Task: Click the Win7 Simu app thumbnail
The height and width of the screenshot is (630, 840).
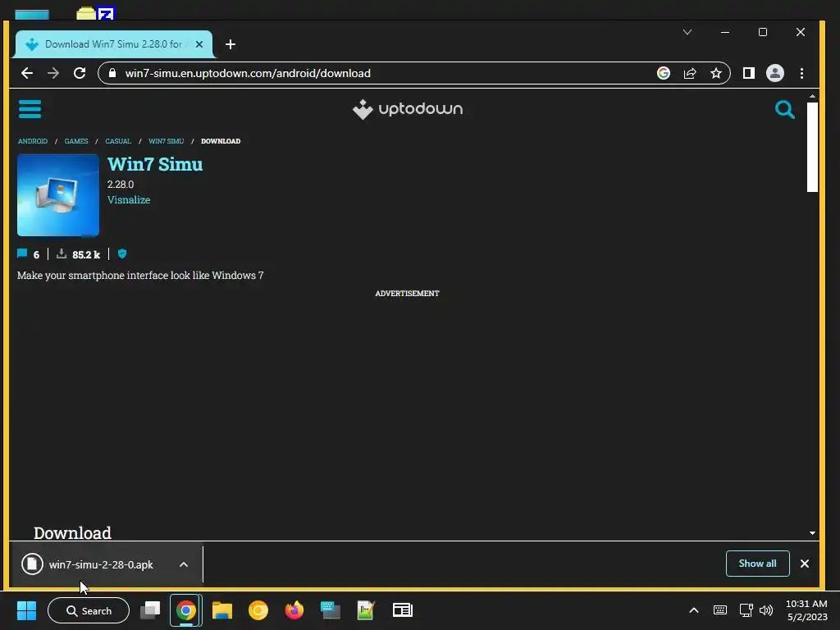Action: (x=58, y=195)
